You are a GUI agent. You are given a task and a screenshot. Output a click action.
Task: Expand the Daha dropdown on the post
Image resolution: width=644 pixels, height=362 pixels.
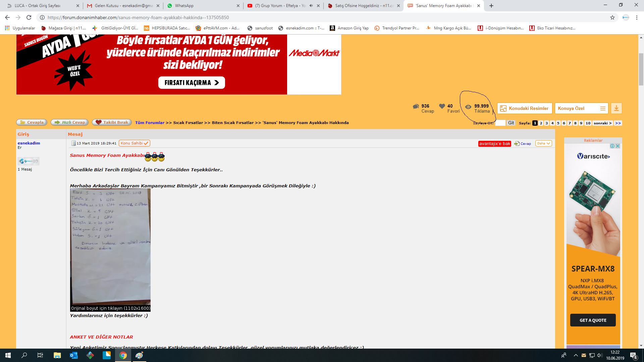(543, 143)
